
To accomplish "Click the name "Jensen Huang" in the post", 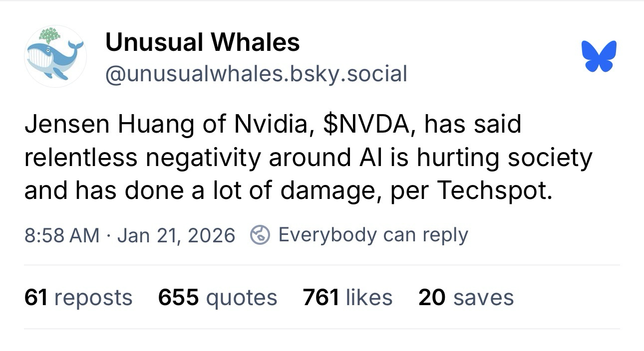I will click(x=108, y=124).
